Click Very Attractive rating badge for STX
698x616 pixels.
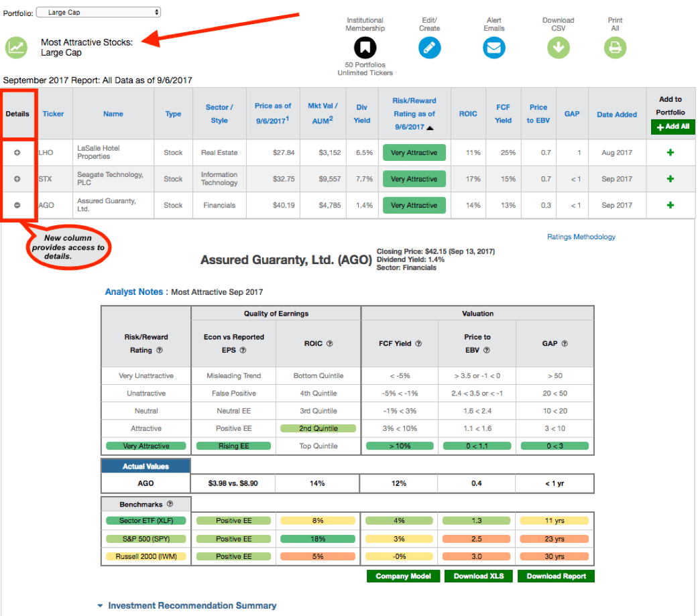(414, 179)
